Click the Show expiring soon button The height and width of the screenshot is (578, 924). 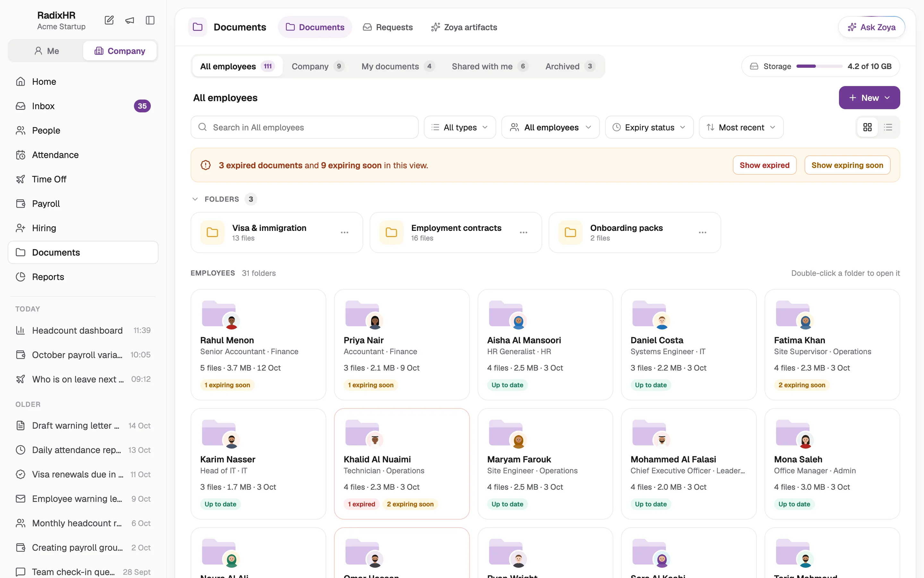coord(847,165)
